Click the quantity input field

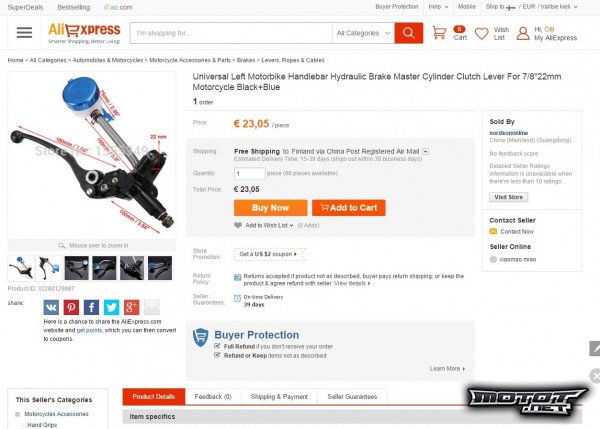coord(249,174)
